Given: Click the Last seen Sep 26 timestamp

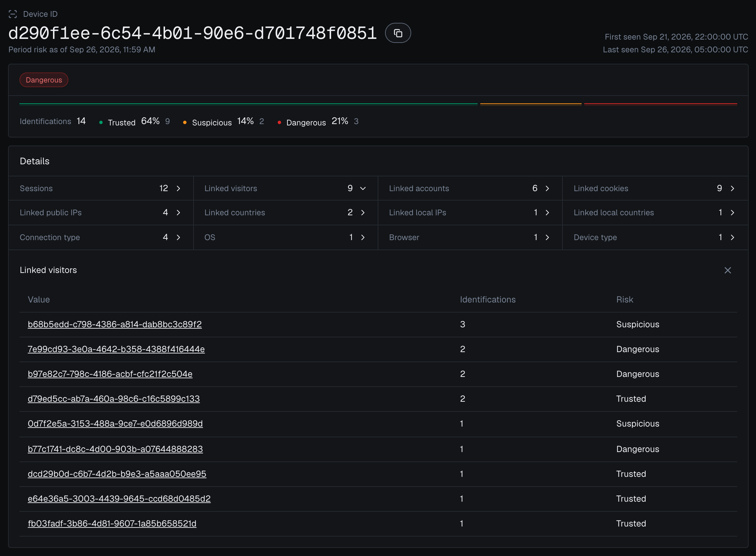Looking at the screenshot, I should click(675, 50).
